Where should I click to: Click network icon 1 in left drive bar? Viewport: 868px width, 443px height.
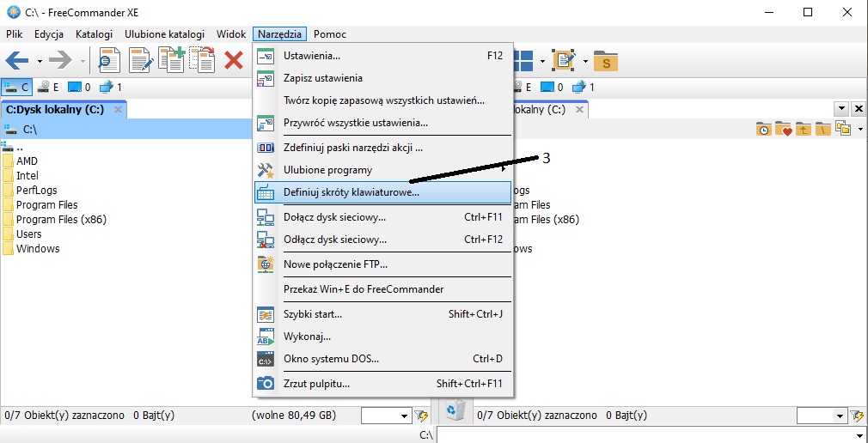point(111,87)
